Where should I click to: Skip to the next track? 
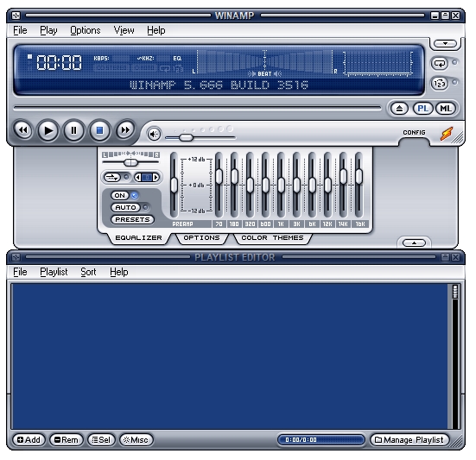click(x=125, y=130)
